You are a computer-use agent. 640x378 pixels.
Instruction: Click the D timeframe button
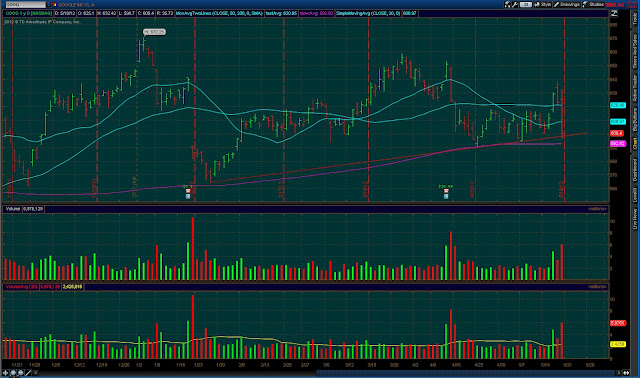[x=526, y=4]
